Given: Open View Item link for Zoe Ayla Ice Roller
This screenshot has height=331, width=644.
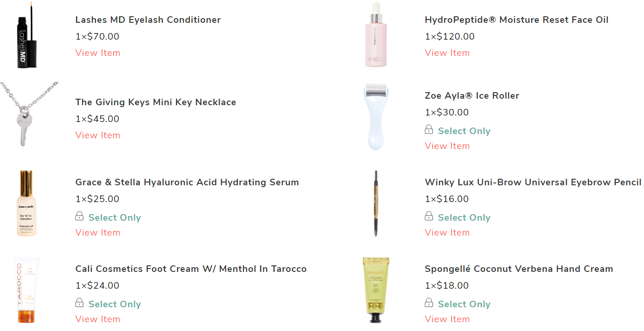Looking at the screenshot, I should point(447,146).
